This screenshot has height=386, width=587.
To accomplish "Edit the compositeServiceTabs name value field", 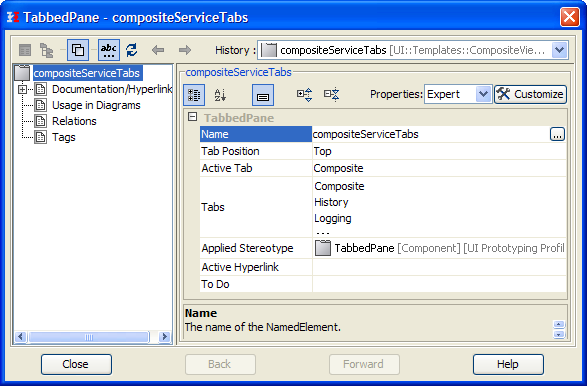I will coord(431,134).
